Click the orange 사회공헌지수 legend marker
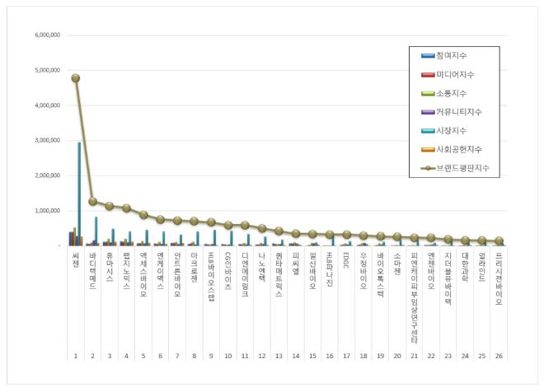Viewport: 544px width, 392px height. pyautogui.click(x=428, y=148)
